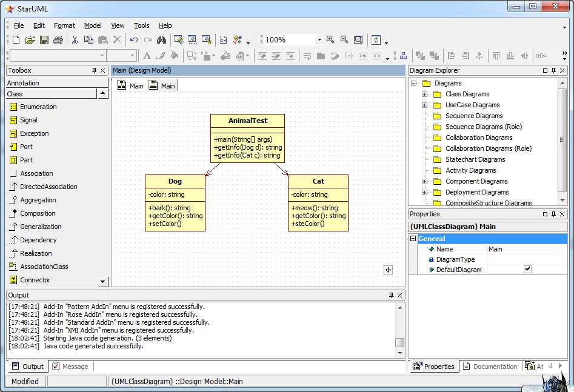Open Find with the binoculars icon
This screenshot has height=392, width=574.
(x=161, y=40)
